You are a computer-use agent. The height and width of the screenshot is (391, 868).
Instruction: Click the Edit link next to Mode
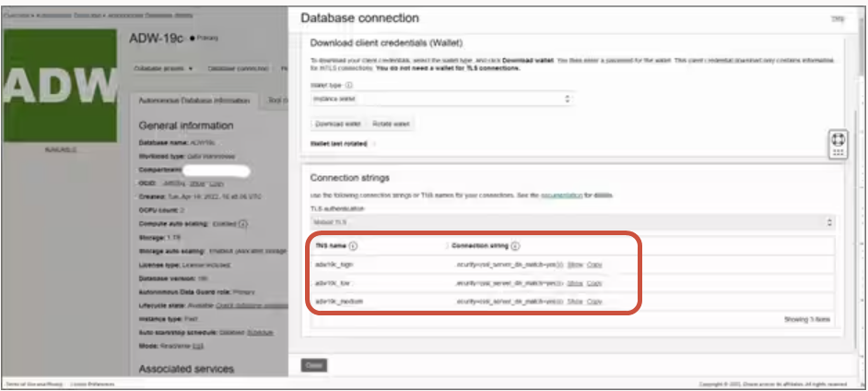tap(198, 346)
